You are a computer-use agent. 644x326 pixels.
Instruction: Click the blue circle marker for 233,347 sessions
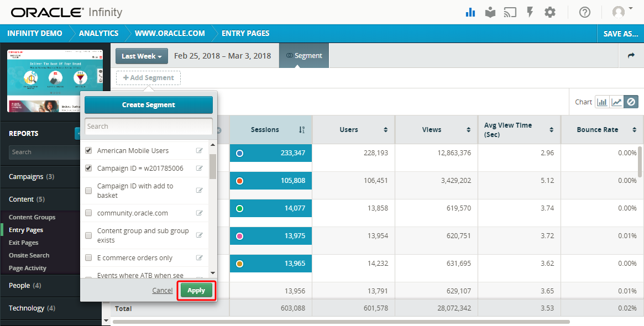(240, 153)
